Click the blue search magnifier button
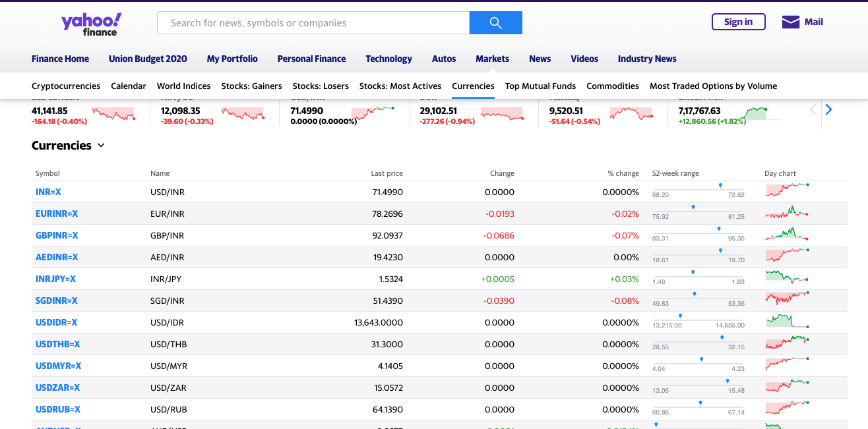This screenshot has height=429, width=868. click(496, 22)
